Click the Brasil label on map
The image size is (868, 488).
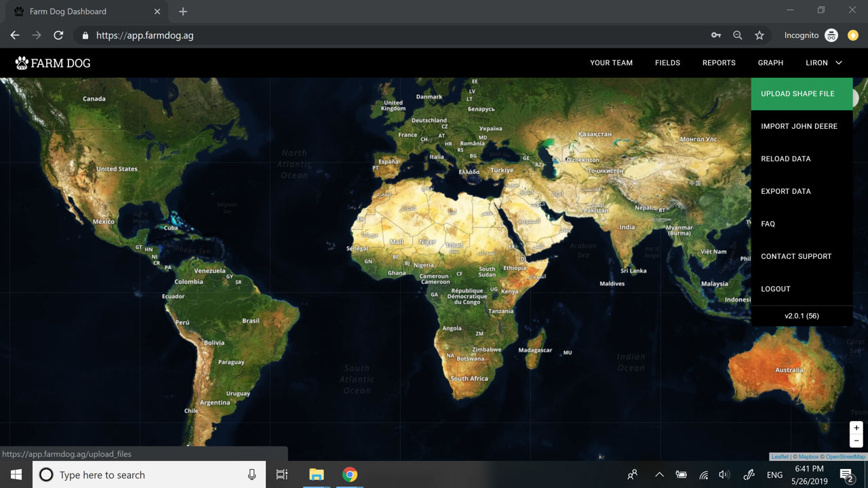click(251, 321)
